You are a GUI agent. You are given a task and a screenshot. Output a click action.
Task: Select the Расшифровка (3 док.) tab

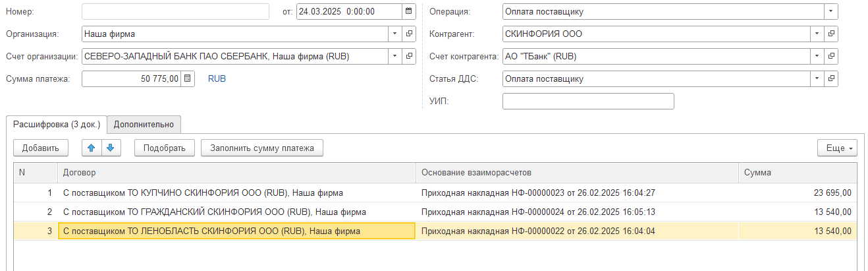(x=57, y=124)
